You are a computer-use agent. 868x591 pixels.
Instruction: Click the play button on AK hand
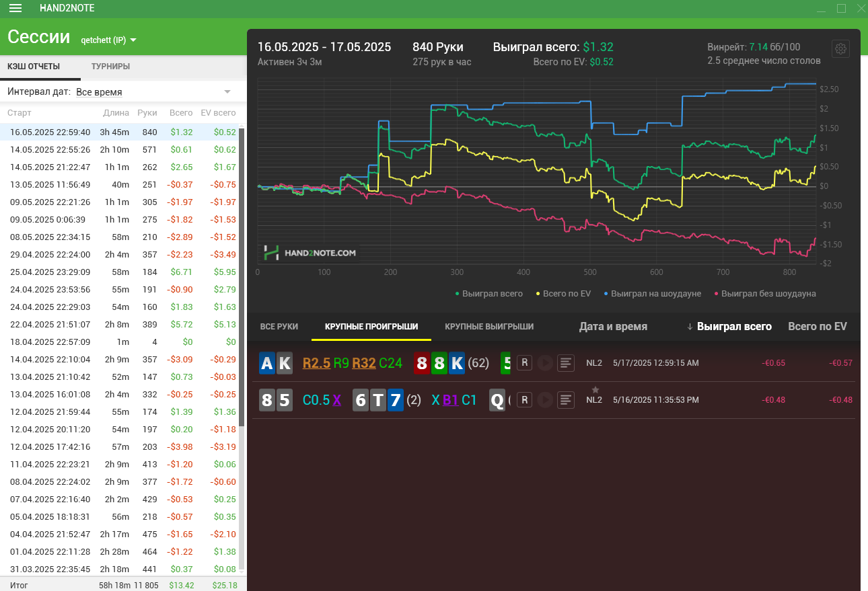[x=545, y=363]
